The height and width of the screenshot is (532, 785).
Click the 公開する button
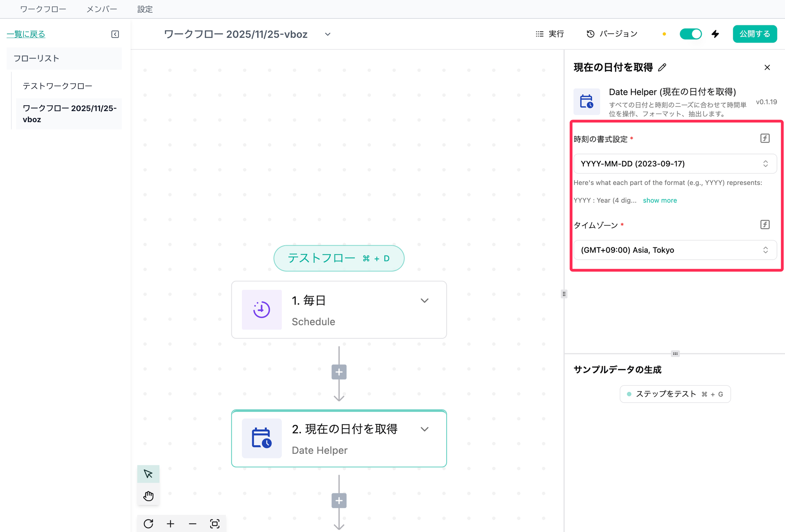754,34
